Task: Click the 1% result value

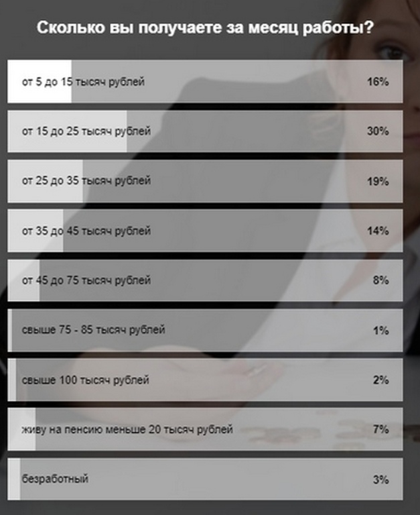Action: click(x=380, y=330)
